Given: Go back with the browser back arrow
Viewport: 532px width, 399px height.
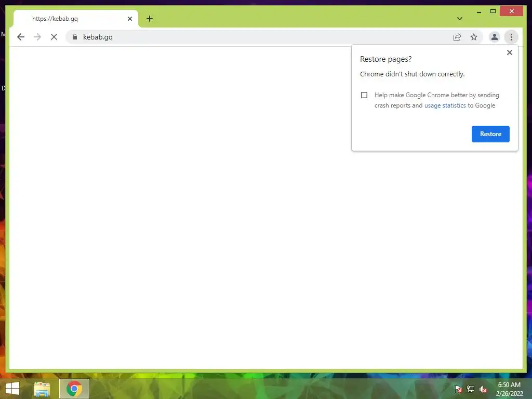Looking at the screenshot, I should tap(21, 37).
